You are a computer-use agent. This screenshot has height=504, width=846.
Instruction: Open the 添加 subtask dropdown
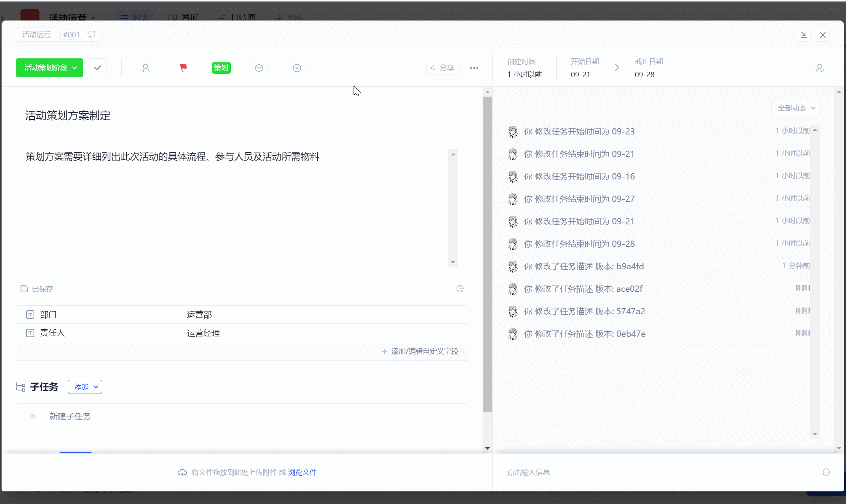[x=85, y=387]
